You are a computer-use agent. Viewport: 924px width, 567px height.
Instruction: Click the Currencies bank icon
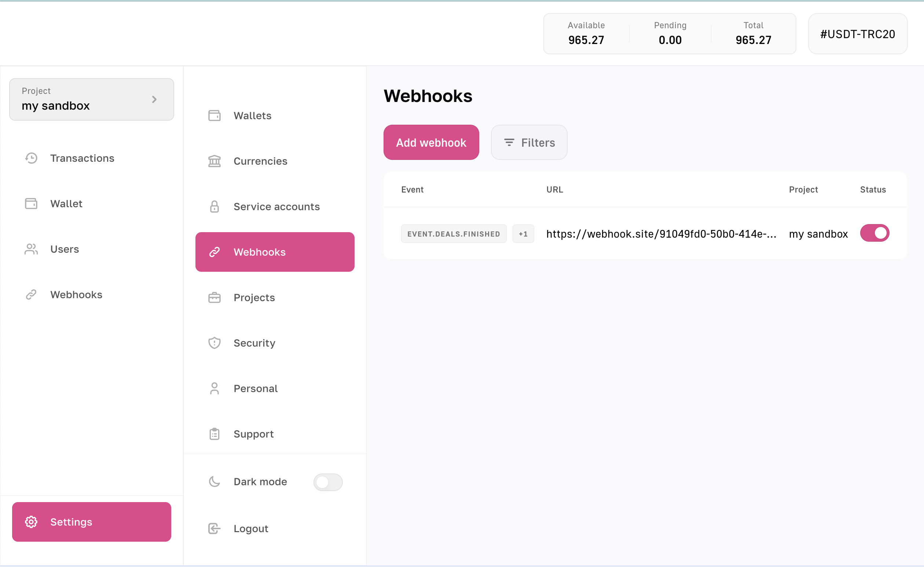pyautogui.click(x=214, y=161)
